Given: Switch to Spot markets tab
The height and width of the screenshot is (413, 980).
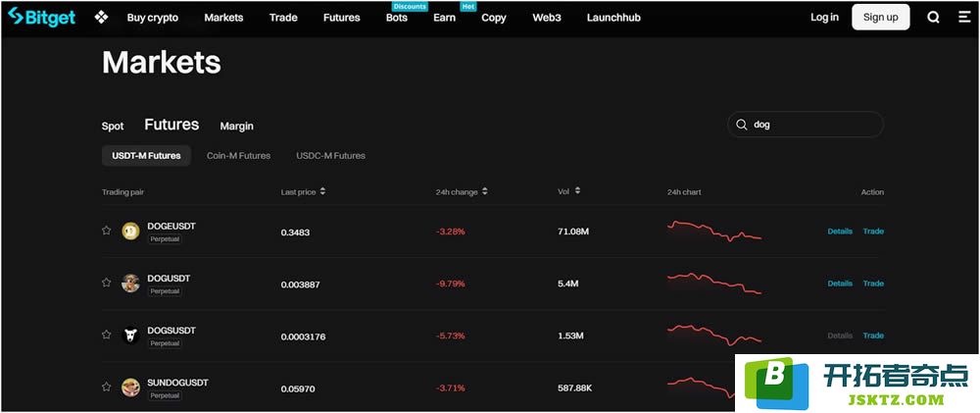Looking at the screenshot, I should coord(113,127).
